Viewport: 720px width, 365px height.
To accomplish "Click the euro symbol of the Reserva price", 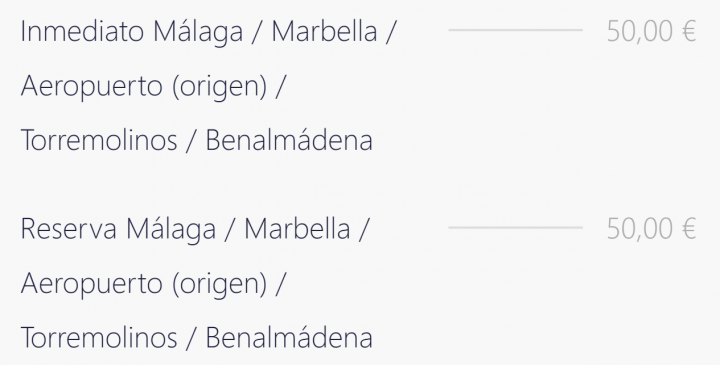I will click(x=689, y=229).
